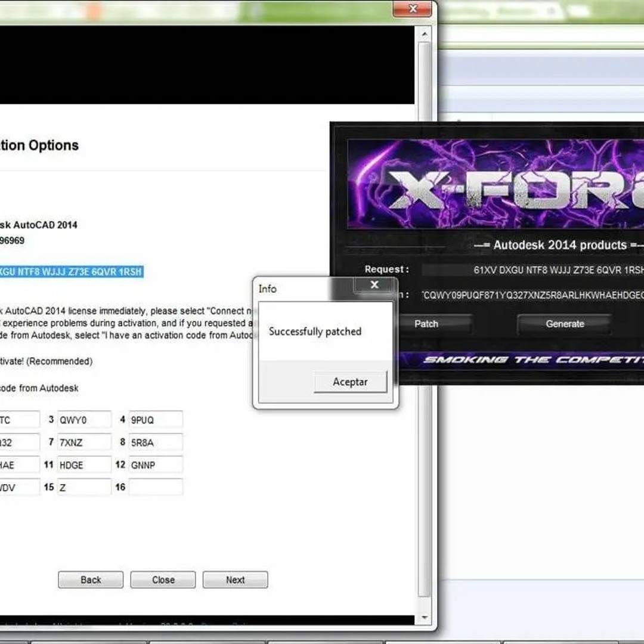Click the empty activation field 16
The width and height of the screenshot is (644, 644).
(x=156, y=487)
